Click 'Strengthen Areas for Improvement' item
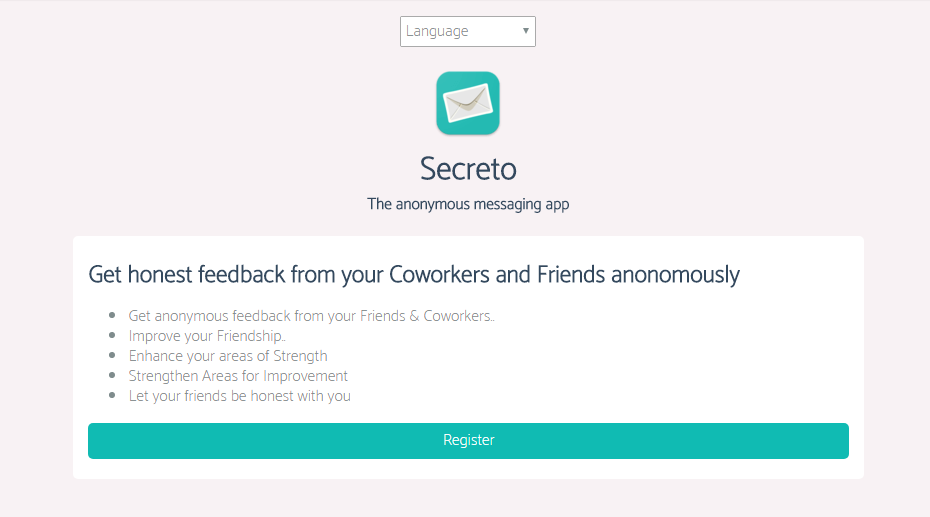Viewport: 930px width, 517px height. coord(238,376)
